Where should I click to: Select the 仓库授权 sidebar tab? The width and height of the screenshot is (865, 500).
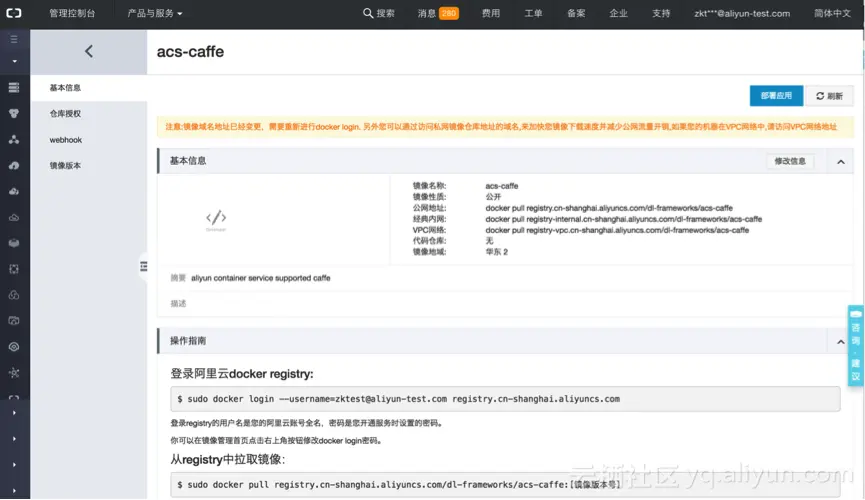pos(89,114)
